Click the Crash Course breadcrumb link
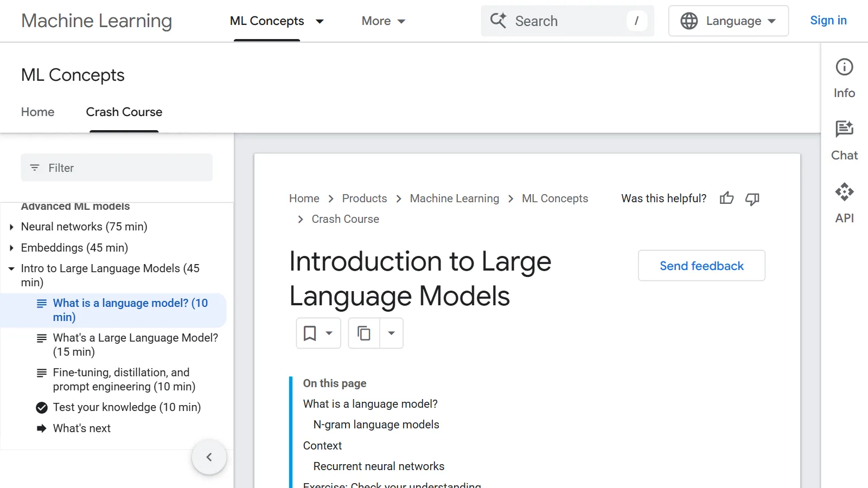The image size is (868, 488). tap(345, 219)
